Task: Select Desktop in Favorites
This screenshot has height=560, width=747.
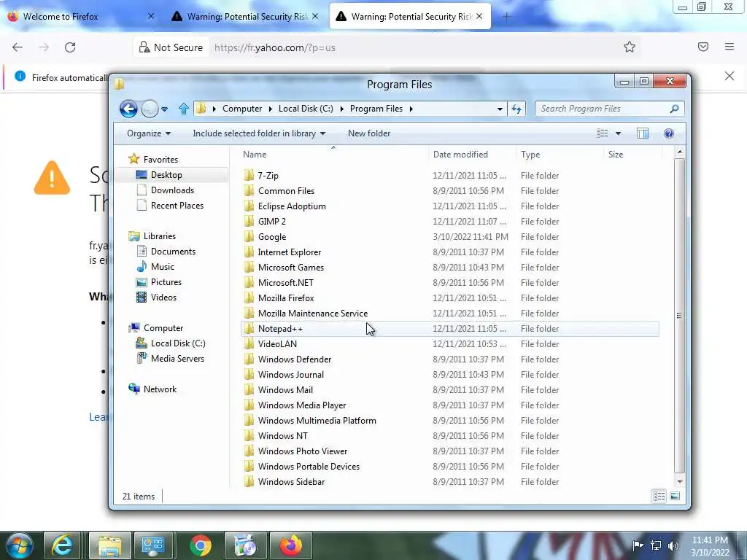Action: [x=166, y=175]
